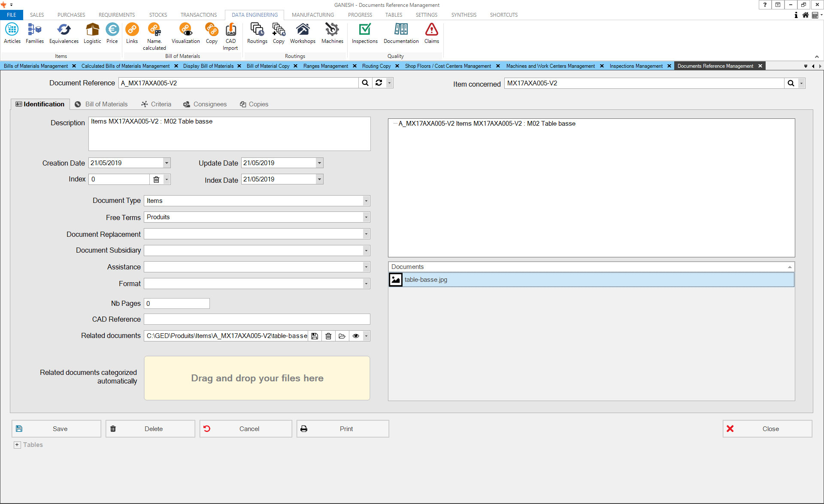Expand the Tables section
The height and width of the screenshot is (504, 824).
[17, 445]
